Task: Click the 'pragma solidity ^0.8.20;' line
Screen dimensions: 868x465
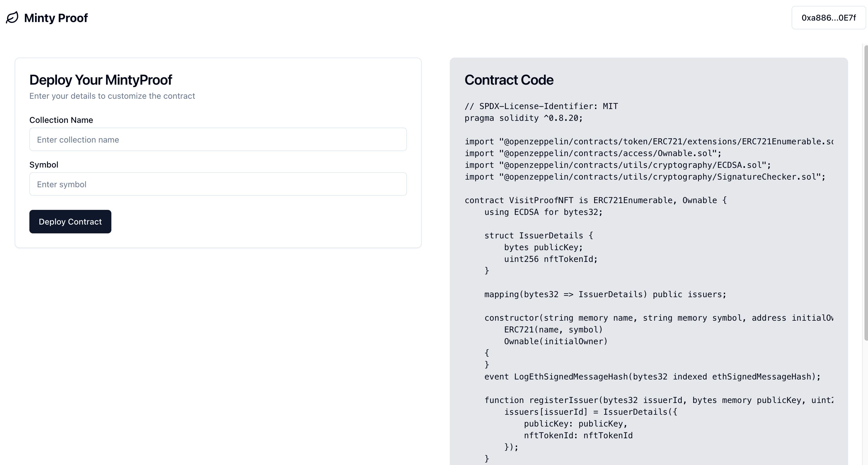Action: tap(524, 118)
